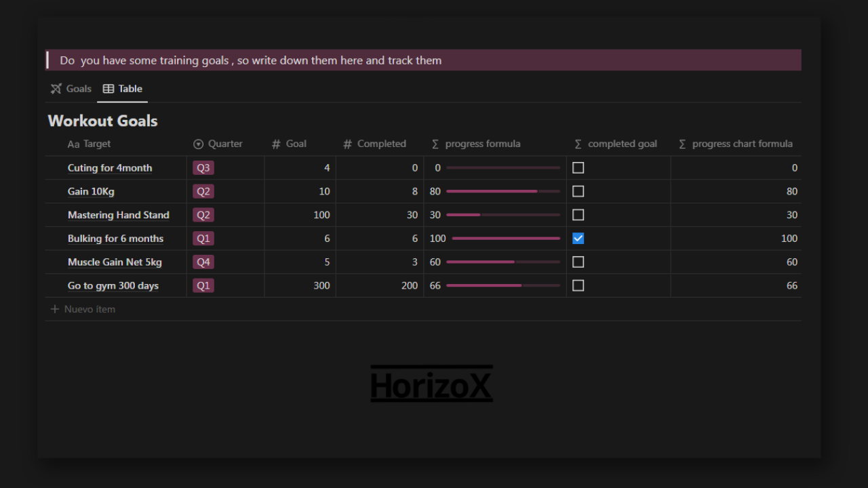The width and height of the screenshot is (868, 488).
Task: Edit Completed value 8 for Gain 10Kg
Action: (x=415, y=192)
